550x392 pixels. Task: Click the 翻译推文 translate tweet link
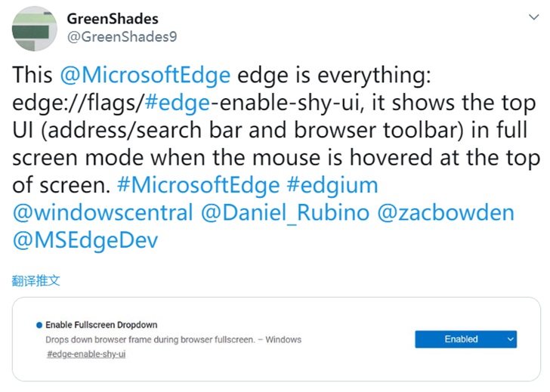[x=36, y=281]
